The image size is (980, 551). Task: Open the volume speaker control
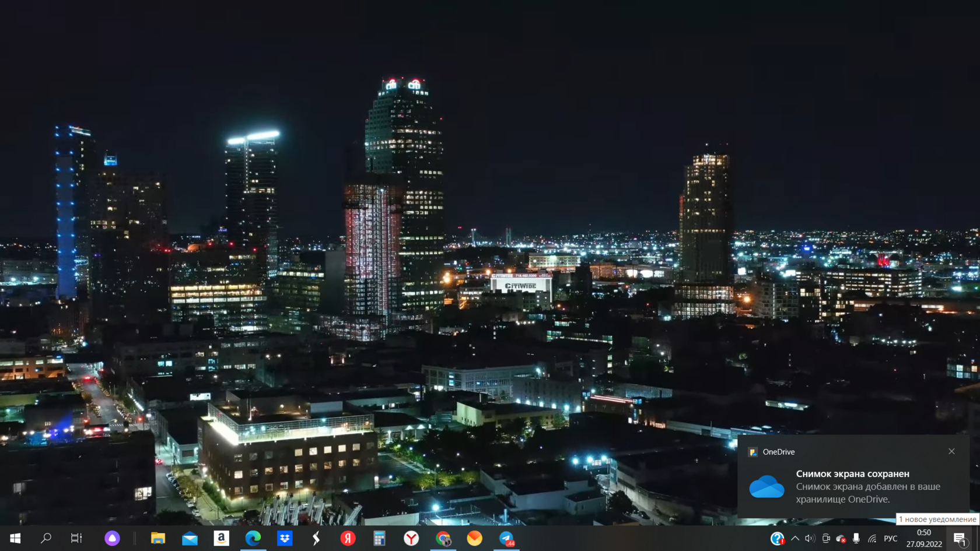(x=810, y=538)
